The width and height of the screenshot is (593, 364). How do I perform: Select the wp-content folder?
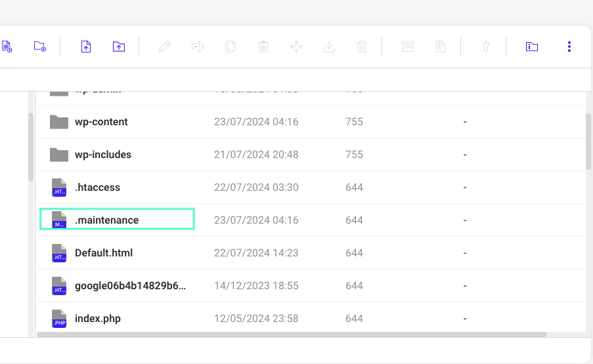click(x=101, y=122)
